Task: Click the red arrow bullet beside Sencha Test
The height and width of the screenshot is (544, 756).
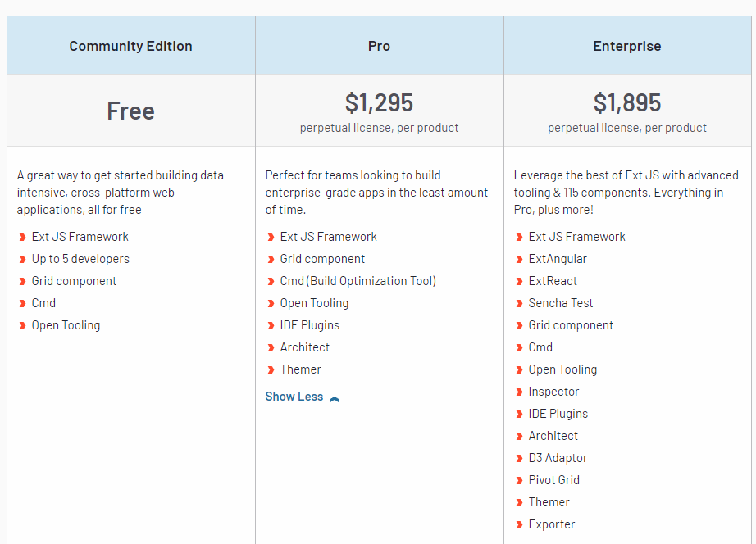Action: [519, 304]
